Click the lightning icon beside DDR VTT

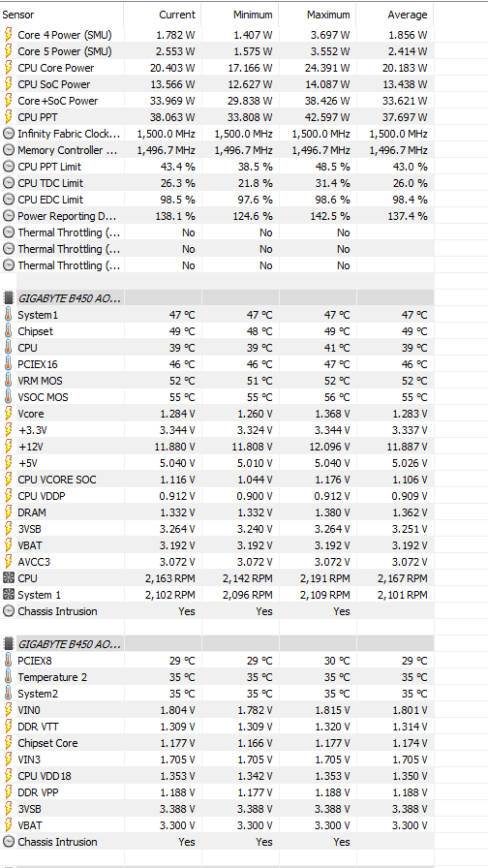click(9, 727)
